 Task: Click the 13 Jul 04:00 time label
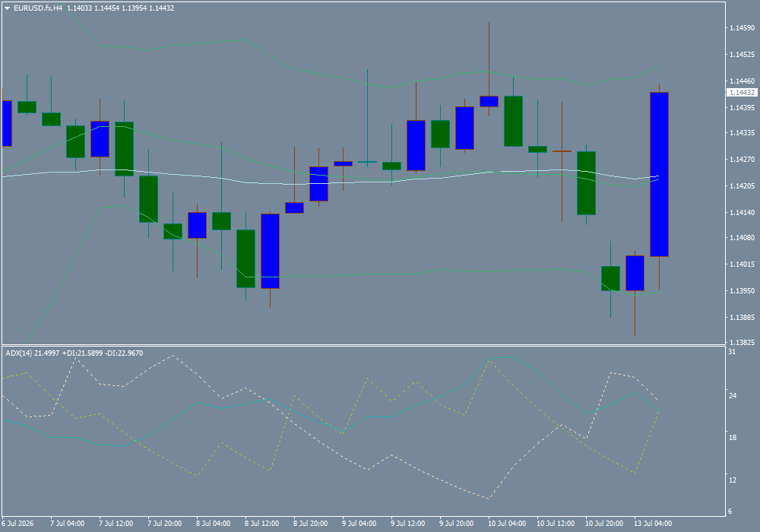(x=652, y=524)
